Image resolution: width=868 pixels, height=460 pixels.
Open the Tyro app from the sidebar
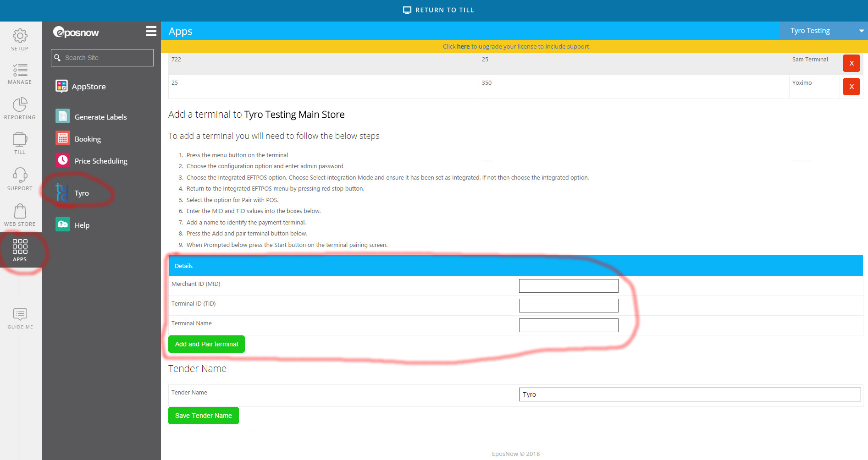pos(82,193)
